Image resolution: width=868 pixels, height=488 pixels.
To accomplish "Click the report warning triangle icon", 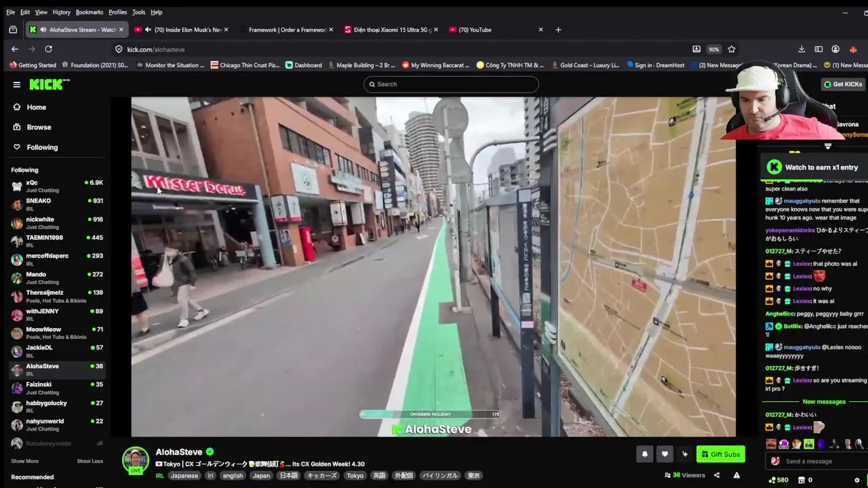I will point(736,475).
